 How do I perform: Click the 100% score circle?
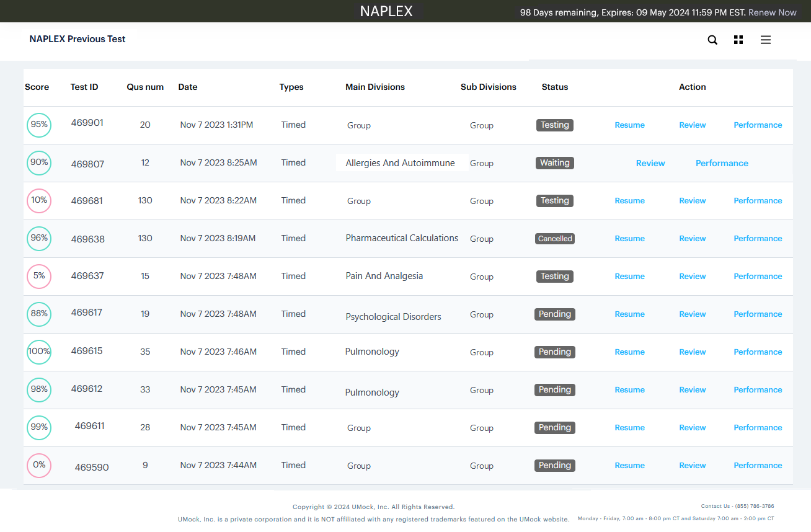[39, 352]
